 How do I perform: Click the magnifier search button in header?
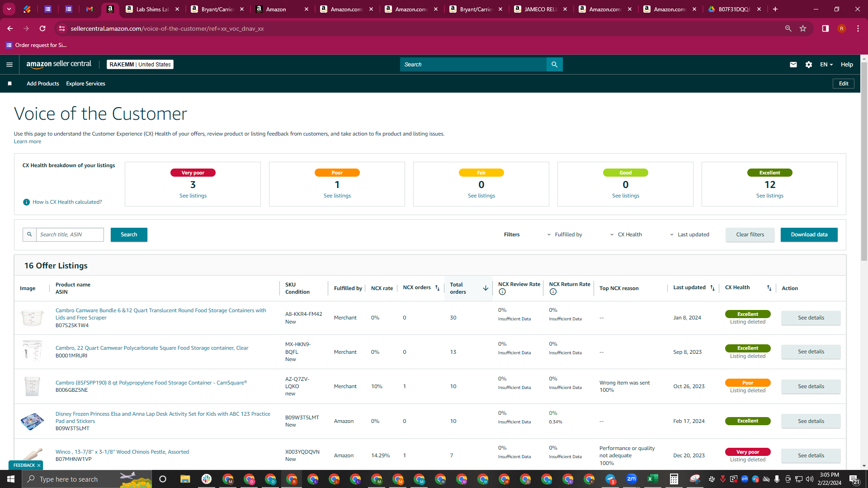[x=555, y=65]
